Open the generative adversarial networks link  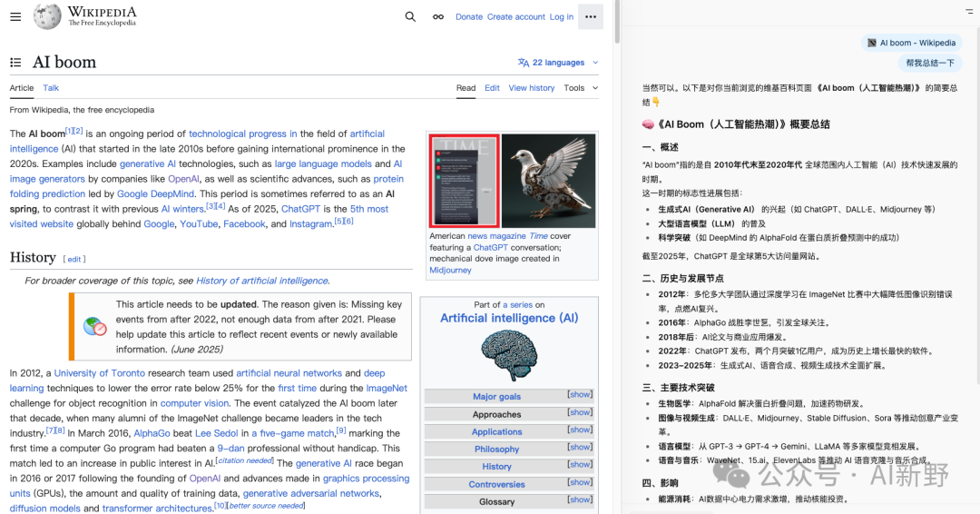[310, 493]
